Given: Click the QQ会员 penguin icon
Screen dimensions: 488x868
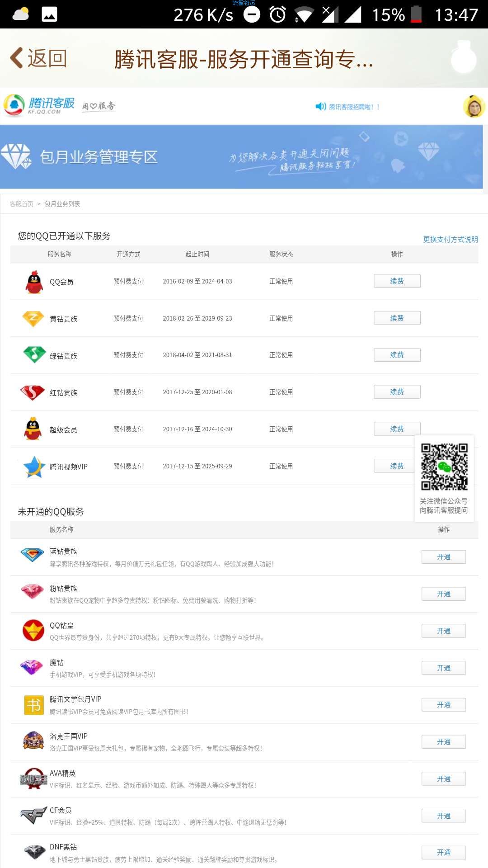Looking at the screenshot, I should tap(34, 282).
